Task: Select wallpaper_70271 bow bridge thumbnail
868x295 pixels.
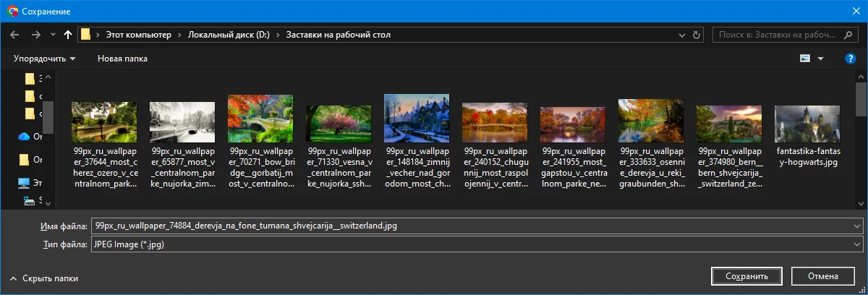Action: (260, 119)
